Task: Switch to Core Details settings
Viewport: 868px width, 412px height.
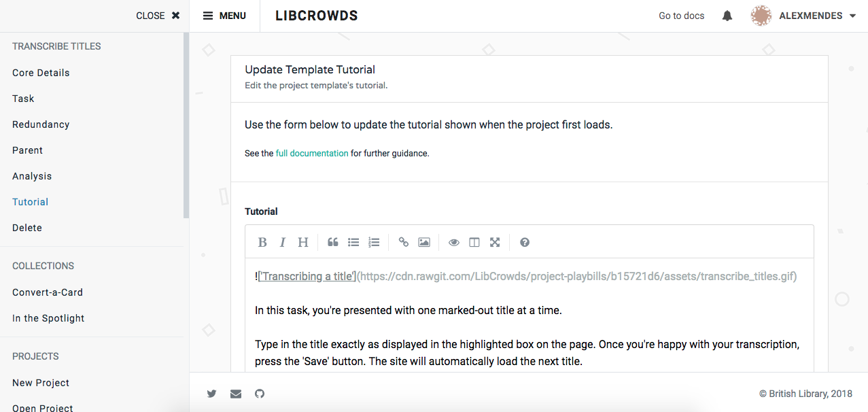Action: (41, 72)
